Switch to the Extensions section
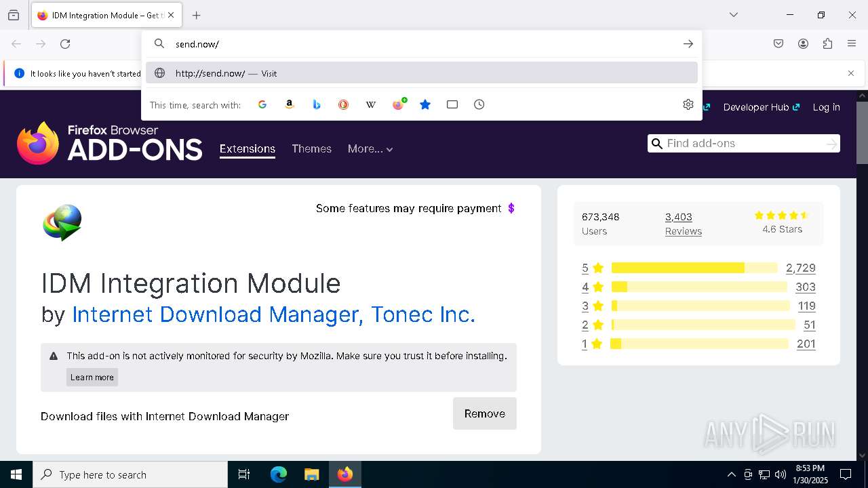This screenshot has height=488, width=868. coord(248,149)
